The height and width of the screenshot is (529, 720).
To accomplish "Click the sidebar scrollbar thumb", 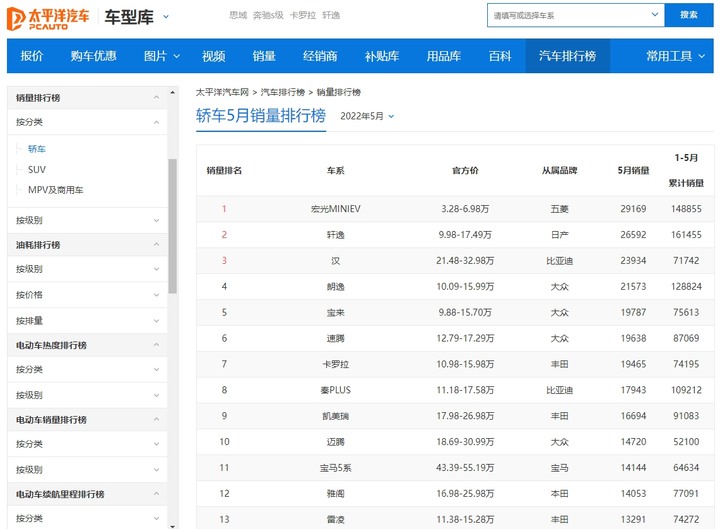I will click(172, 226).
